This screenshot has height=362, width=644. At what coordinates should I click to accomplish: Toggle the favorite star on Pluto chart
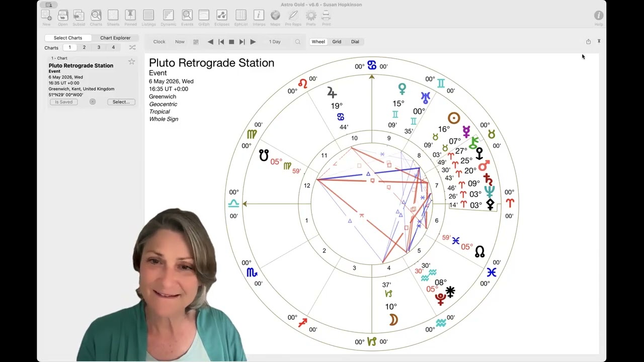(x=131, y=61)
